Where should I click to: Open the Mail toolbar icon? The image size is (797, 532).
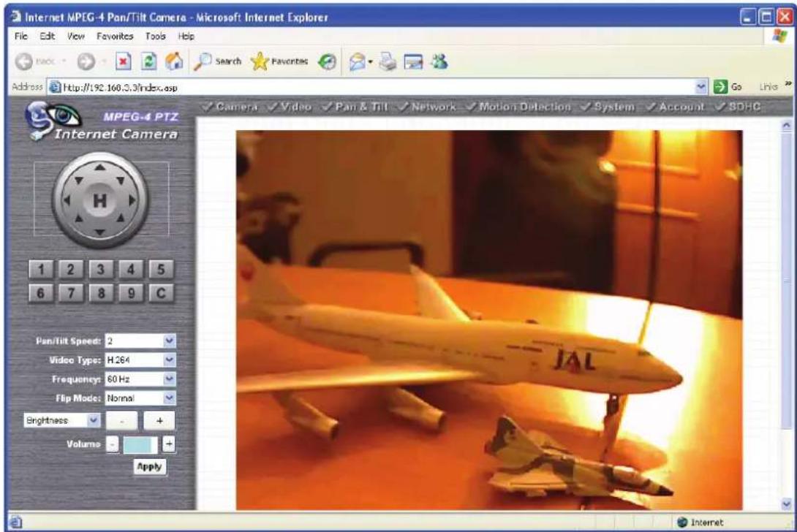tap(358, 62)
